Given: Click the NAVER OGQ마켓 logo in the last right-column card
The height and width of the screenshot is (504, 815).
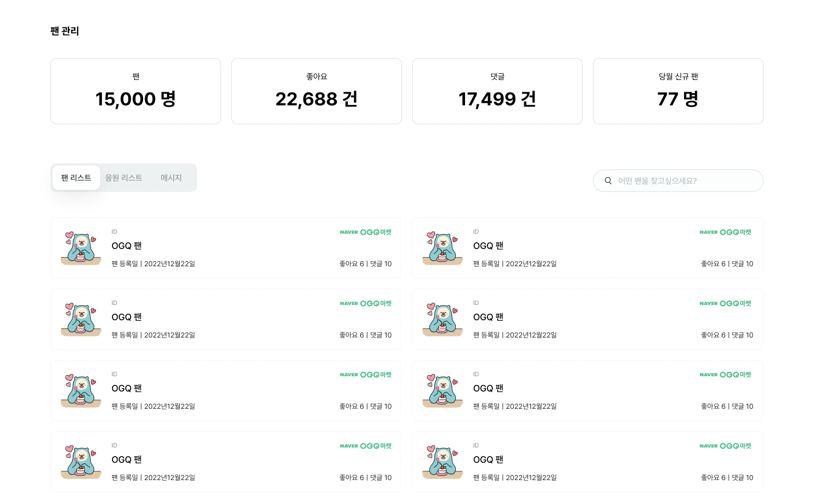Looking at the screenshot, I should point(725,446).
